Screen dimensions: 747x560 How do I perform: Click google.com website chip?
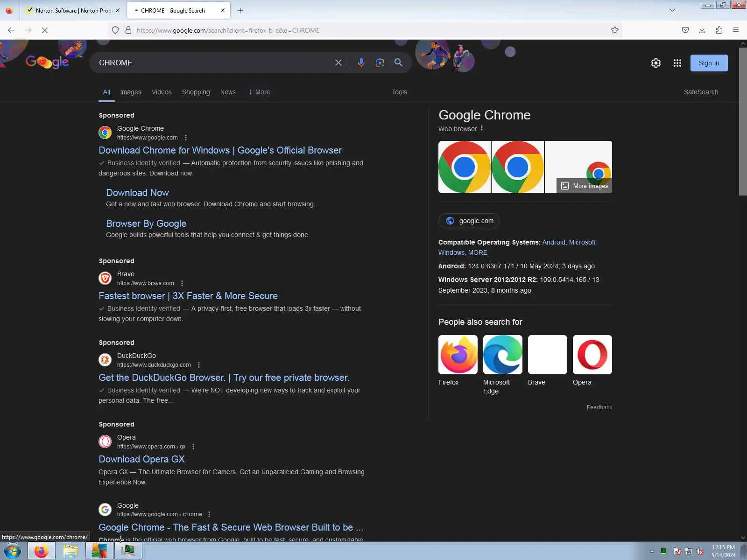[x=469, y=221]
